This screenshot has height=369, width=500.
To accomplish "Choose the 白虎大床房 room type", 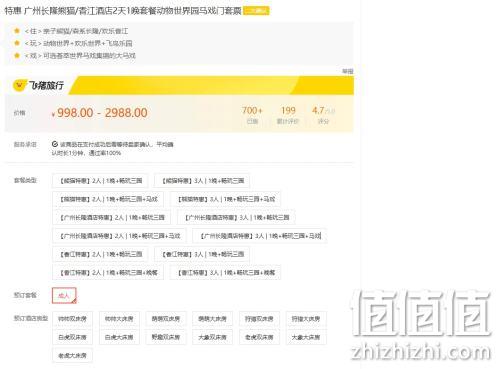I will coord(119,337).
